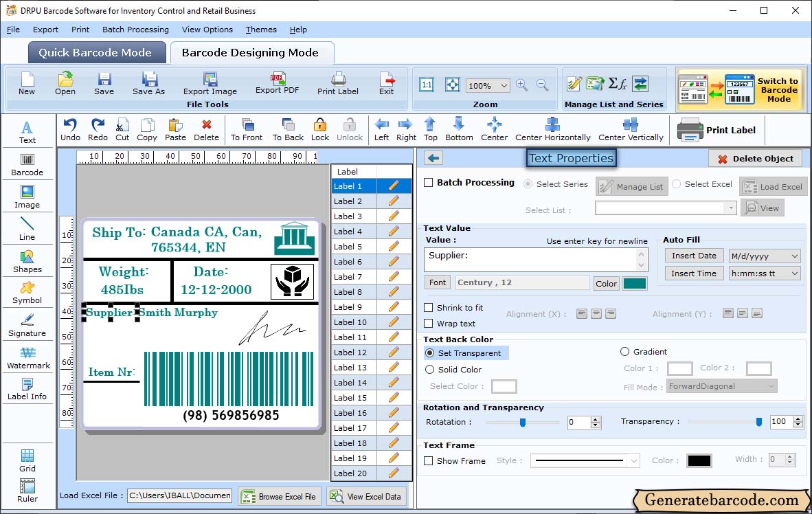
Task: Choose the Image tool in sidebar
Action: pyautogui.click(x=27, y=197)
